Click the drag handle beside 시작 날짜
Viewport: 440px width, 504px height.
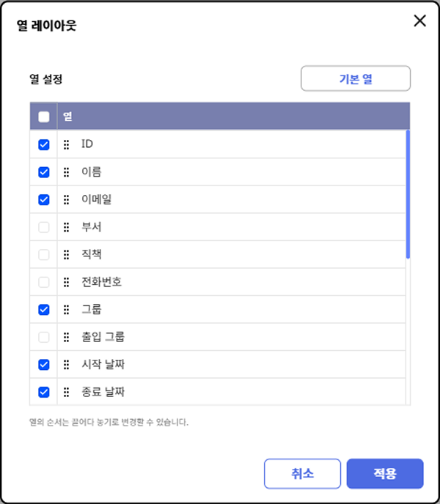(66, 364)
